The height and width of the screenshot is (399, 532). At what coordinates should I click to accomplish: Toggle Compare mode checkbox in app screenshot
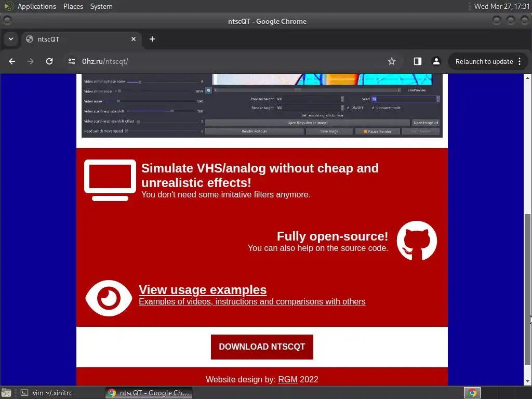pyautogui.click(x=373, y=108)
